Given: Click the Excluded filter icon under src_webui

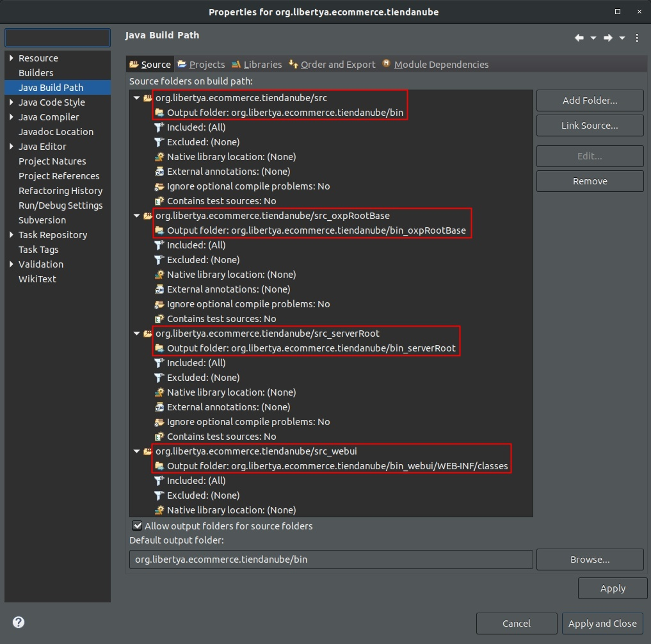Looking at the screenshot, I should [159, 495].
